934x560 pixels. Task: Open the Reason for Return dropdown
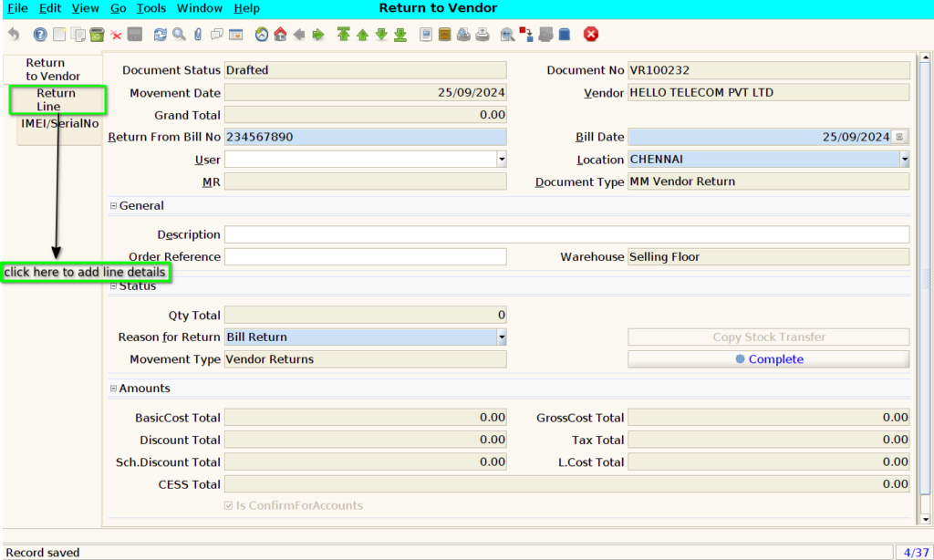tap(502, 337)
